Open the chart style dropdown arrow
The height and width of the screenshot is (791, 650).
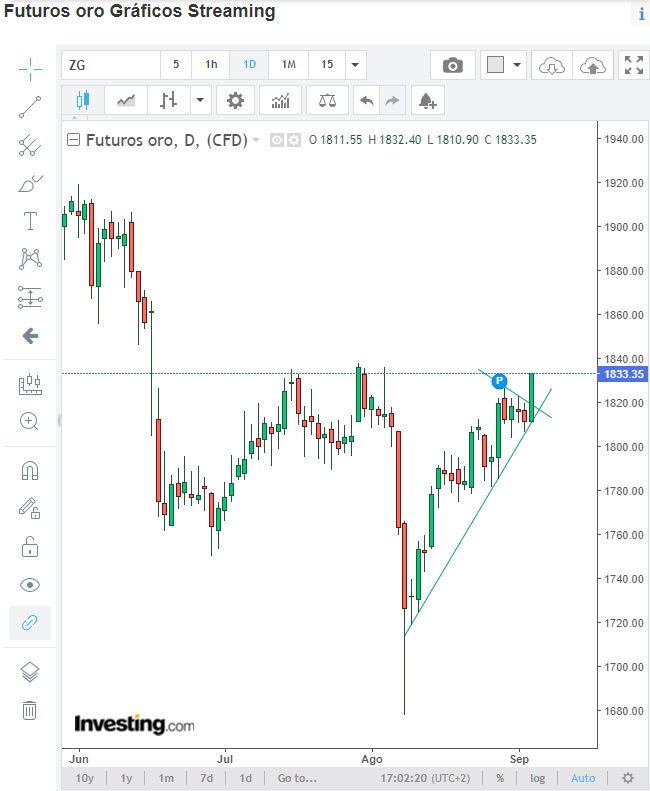202,100
